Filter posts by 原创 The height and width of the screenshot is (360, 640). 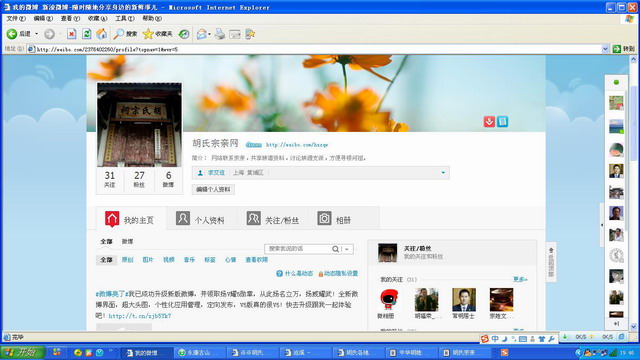pos(127,260)
